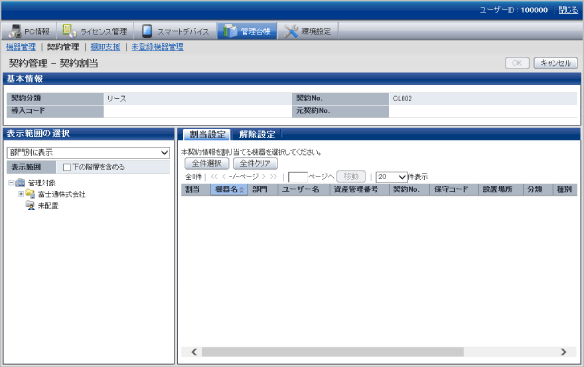Select 管理対象 root tree item
The image size is (584, 367).
point(42,183)
